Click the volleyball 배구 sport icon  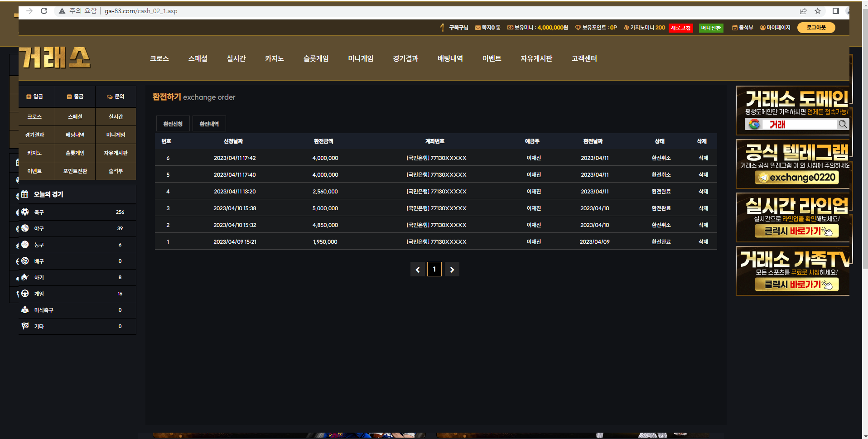tap(25, 261)
